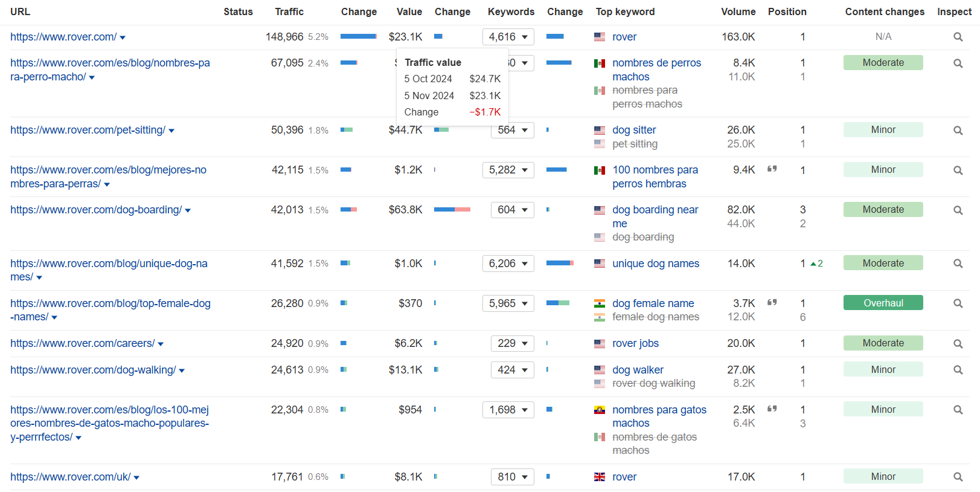Click Overhaul badge for top-female-dog-names

click(883, 303)
